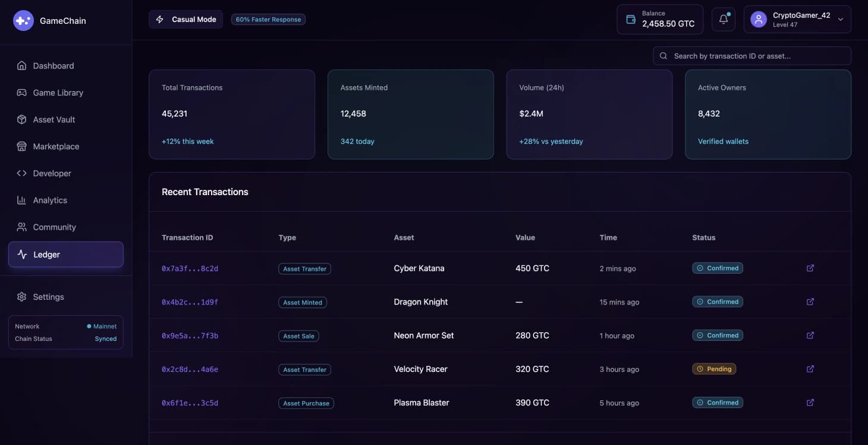Click the Pending status on Velocity Racer
868x445 pixels.
[714, 368]
